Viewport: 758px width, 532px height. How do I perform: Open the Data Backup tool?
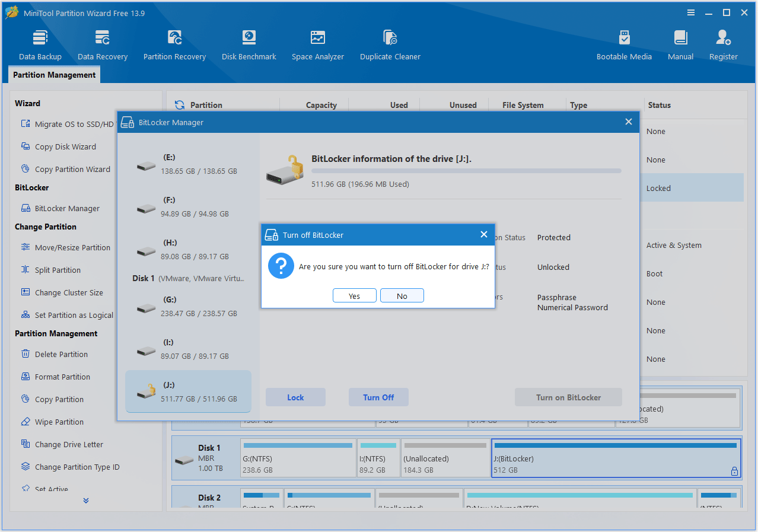[x=40, y=45]
